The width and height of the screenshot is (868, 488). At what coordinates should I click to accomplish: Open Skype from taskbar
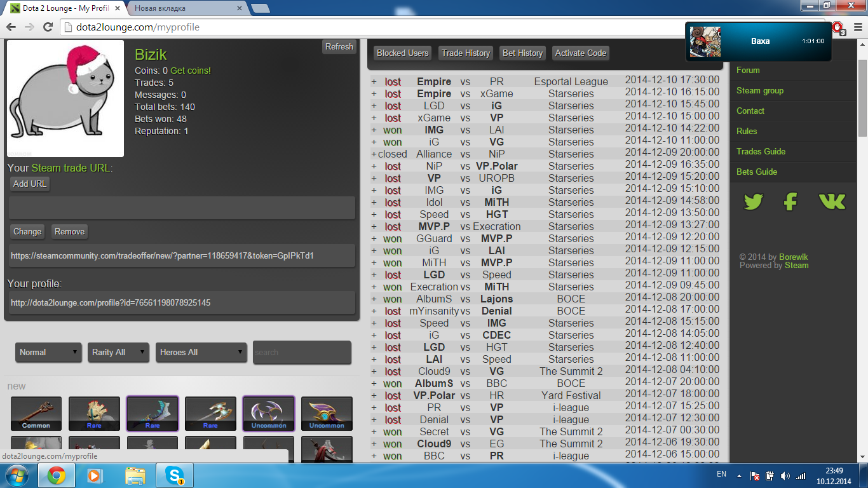coord(175,475)
